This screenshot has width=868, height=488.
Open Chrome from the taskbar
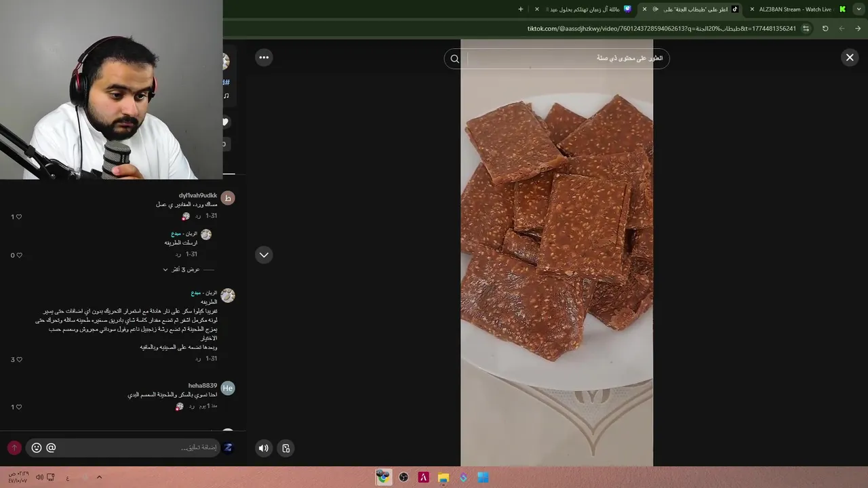click(x=384, y=478)
